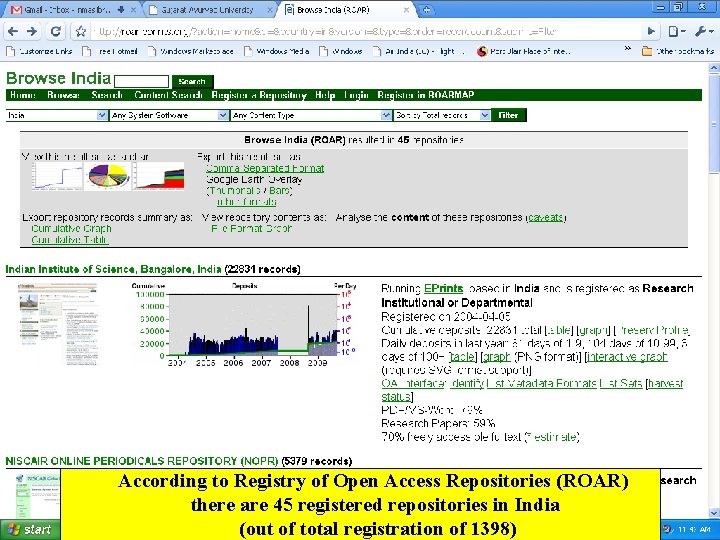Image resolution: width=720 pixels, height=540 pixels.
Task: Open the interactive graph link
Action: 627,356
